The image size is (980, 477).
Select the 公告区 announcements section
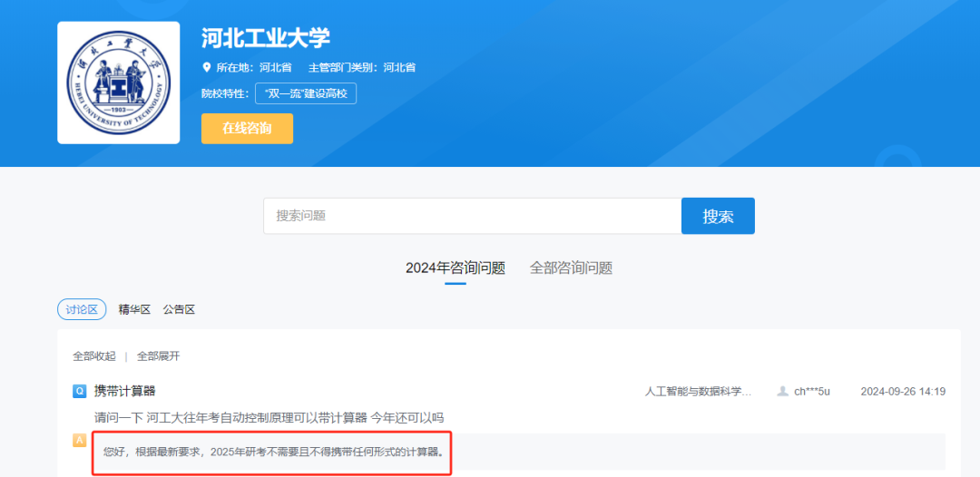pos(180,309)
